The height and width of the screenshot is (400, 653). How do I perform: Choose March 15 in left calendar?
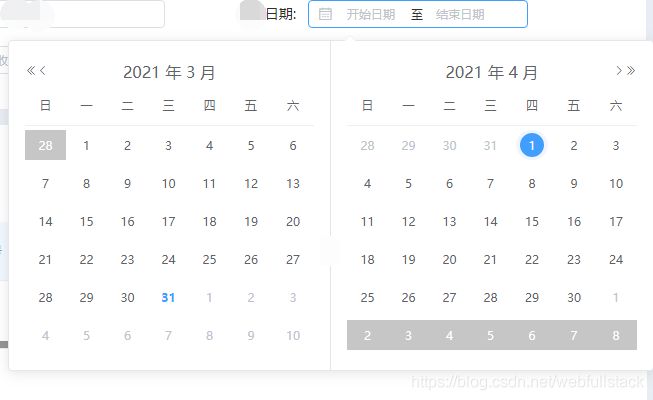[x=86, y=221]
